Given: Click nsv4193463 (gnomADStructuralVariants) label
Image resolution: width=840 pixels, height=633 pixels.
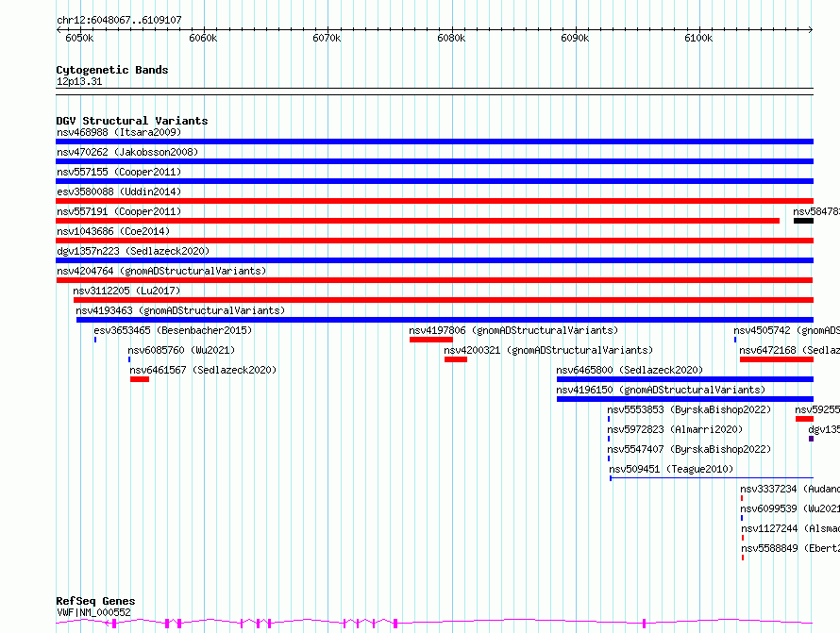Looking at the screenshot, I should (180, 310).
